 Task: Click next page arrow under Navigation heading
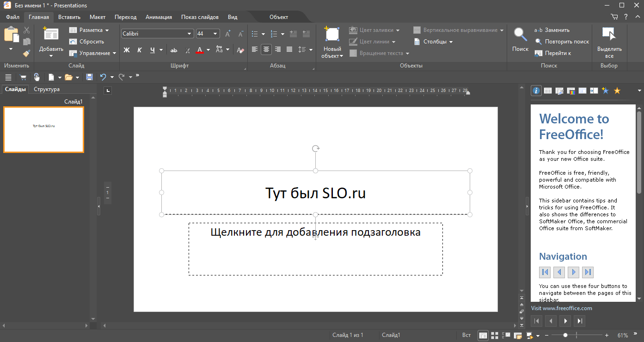point(573,272)
